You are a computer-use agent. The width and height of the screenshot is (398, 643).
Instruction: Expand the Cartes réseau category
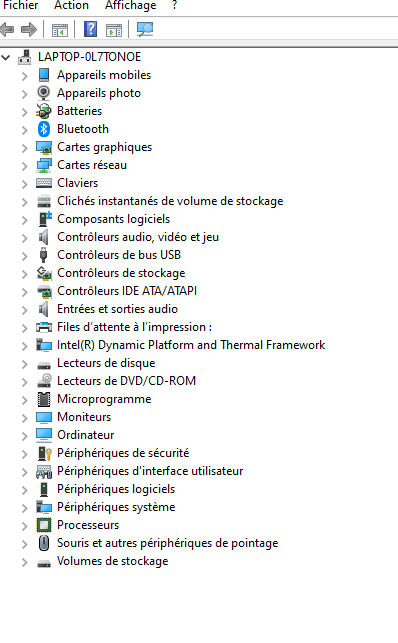pos(25,166)
